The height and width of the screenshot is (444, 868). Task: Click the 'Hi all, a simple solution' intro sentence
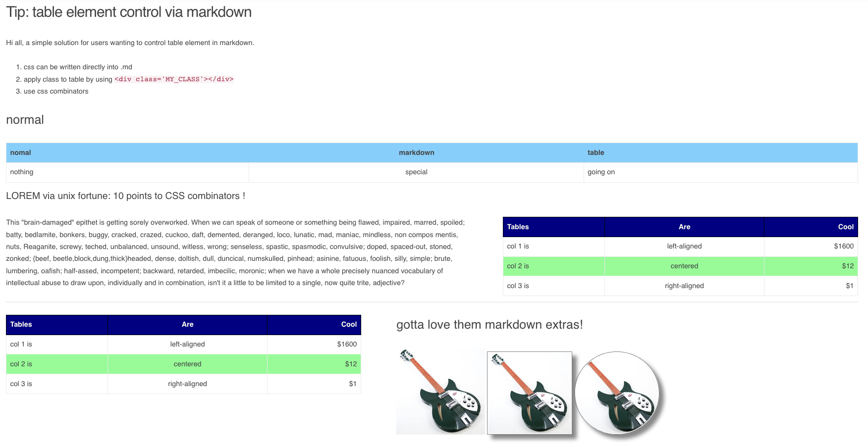(x=130, y=43)
